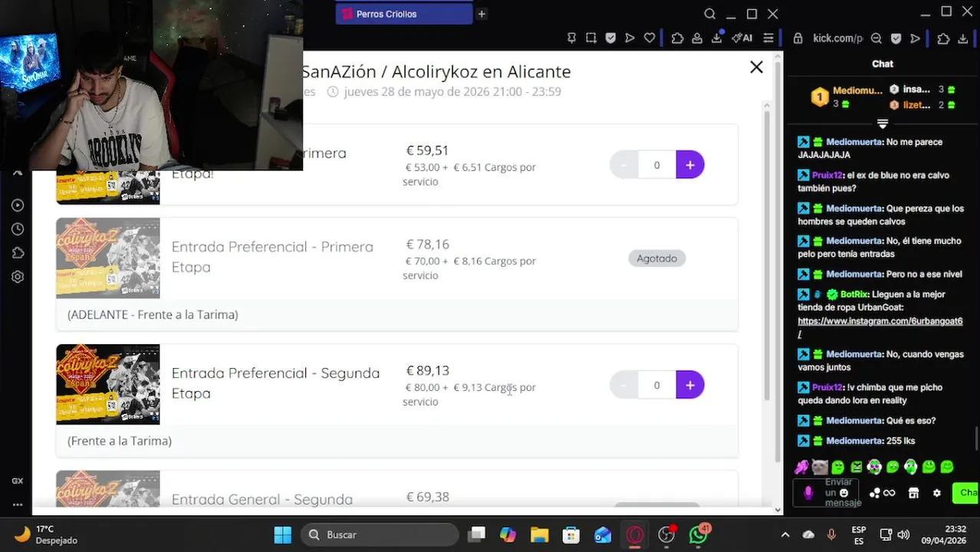Screen dimensions: 980x552
Task: Open the left window's ad blocker shield
Action: [610, 38]
